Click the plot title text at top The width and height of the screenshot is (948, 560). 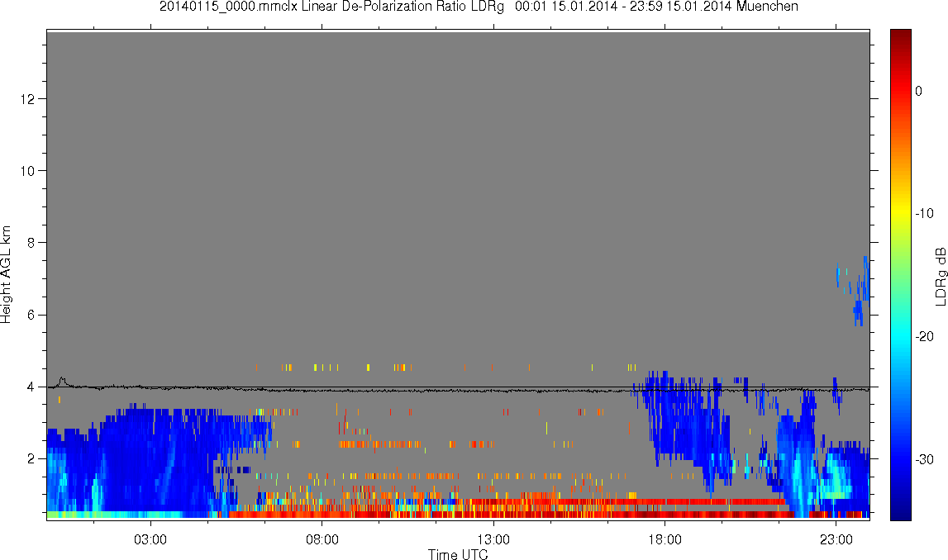(x=479, y=7)
